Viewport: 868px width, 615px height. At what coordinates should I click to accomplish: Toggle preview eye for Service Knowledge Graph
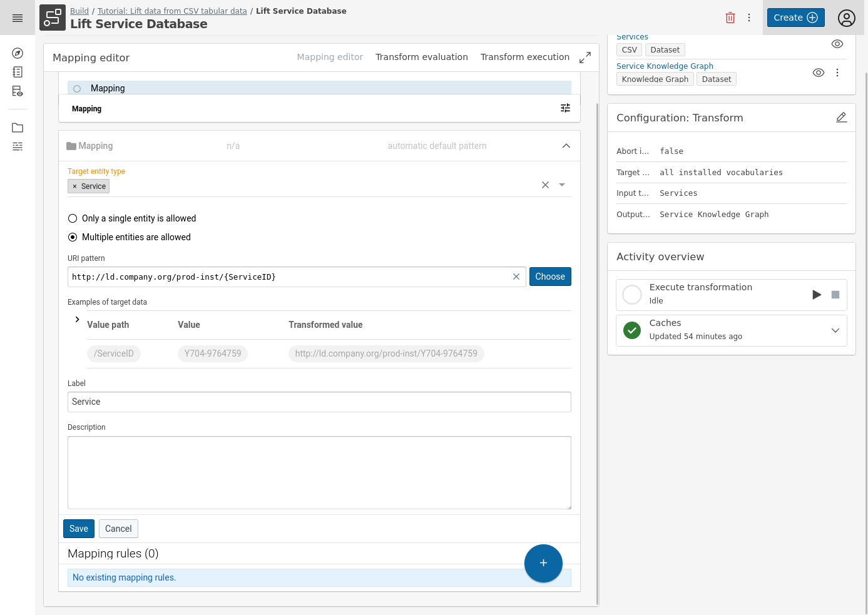coord(818,73)
